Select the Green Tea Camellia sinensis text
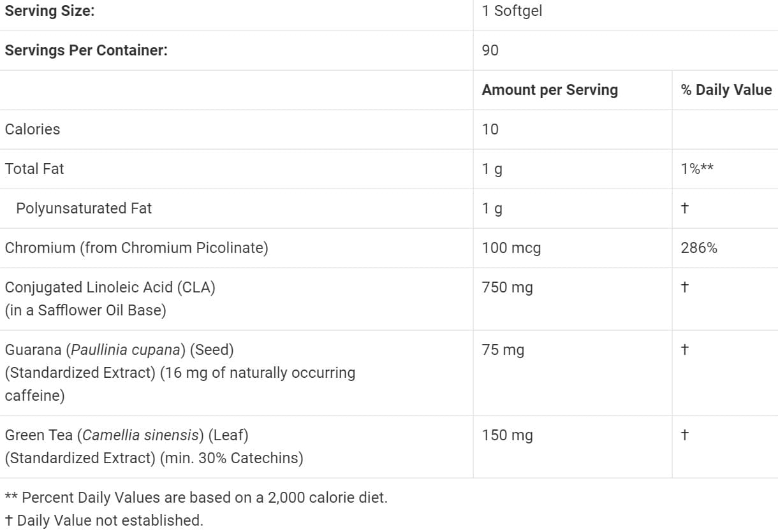778x532 pixels. click(x=126, y=435)
